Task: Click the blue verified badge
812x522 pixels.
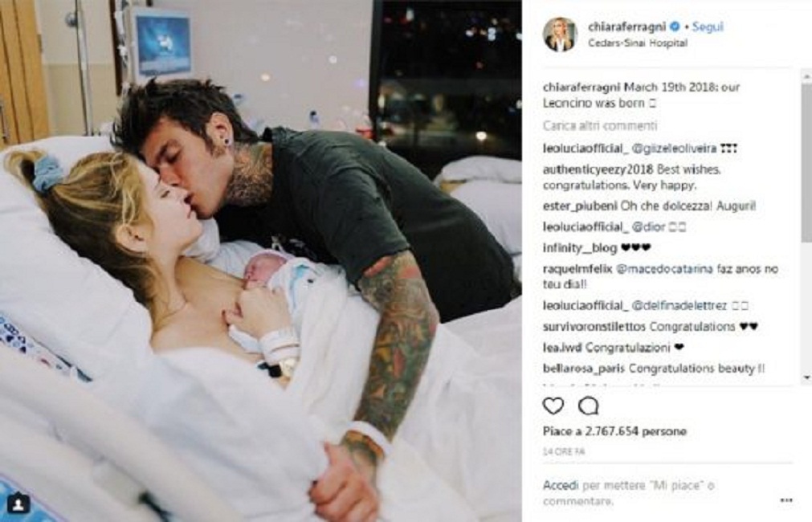Action: point(674,27)
